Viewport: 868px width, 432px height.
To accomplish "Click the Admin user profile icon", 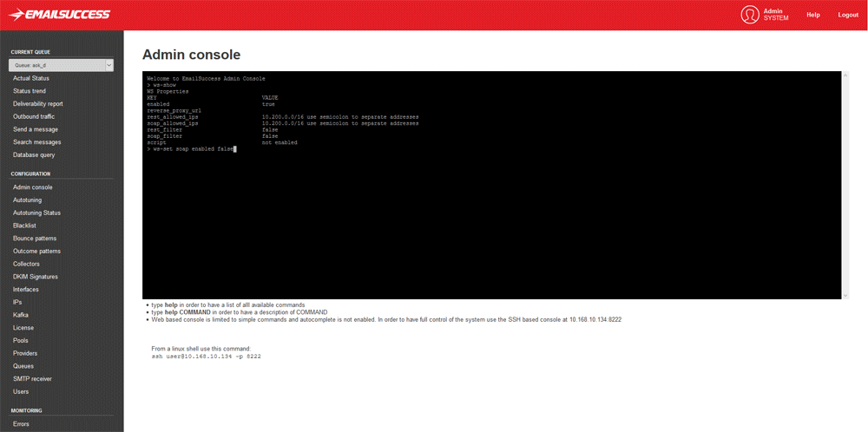I will click(x=749, y=15).
